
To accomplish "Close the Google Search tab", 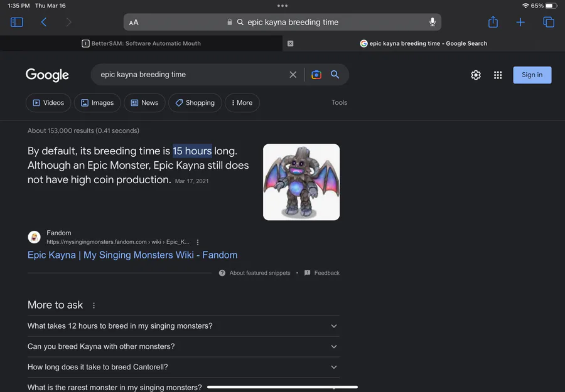I will (291, 43).
